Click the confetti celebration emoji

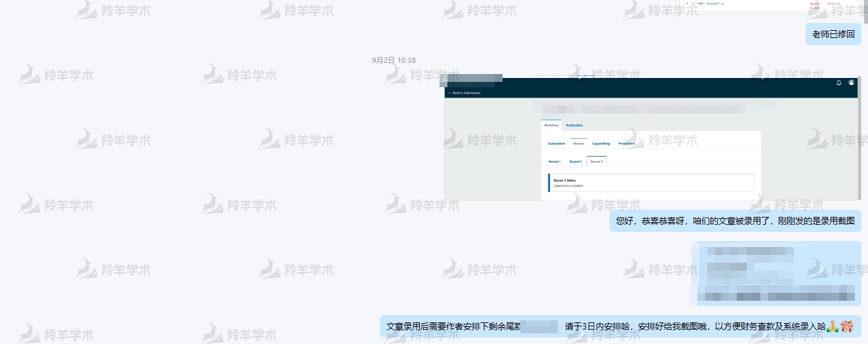pyautogui.click(x=847, y=326)
